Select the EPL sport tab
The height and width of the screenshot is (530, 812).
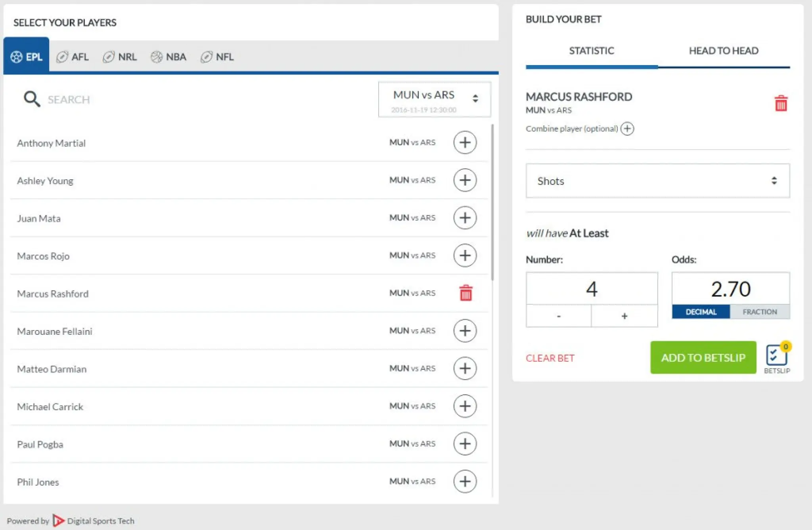coord(26,56)
